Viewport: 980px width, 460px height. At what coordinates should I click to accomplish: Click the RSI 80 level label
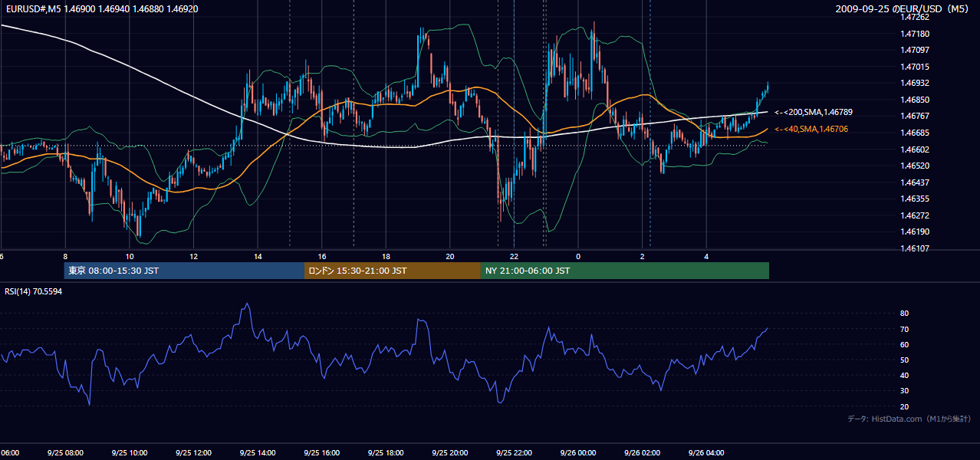pyautogui.click(x=904, y=314)
